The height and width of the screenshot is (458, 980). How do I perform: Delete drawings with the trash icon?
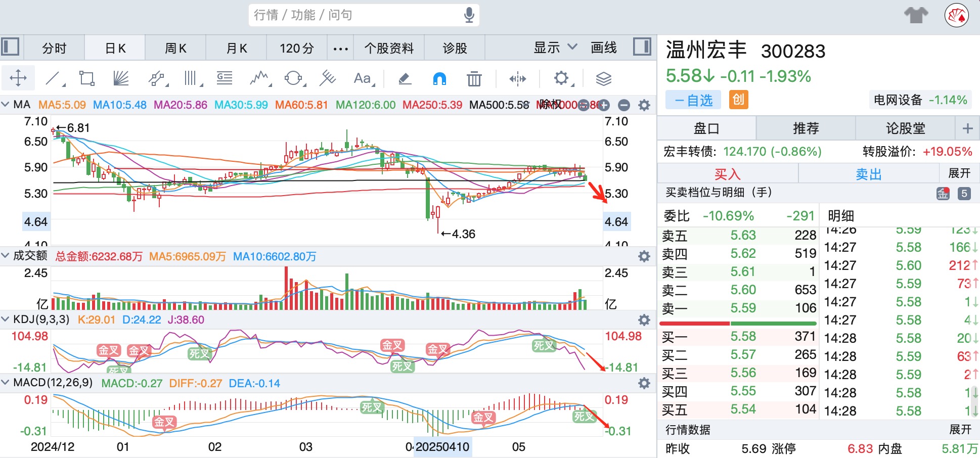[x=474, y=78]
